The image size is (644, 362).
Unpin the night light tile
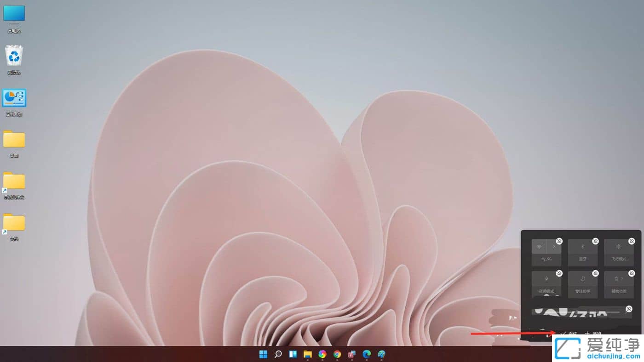pyautogui.click(x=559, y=273)
